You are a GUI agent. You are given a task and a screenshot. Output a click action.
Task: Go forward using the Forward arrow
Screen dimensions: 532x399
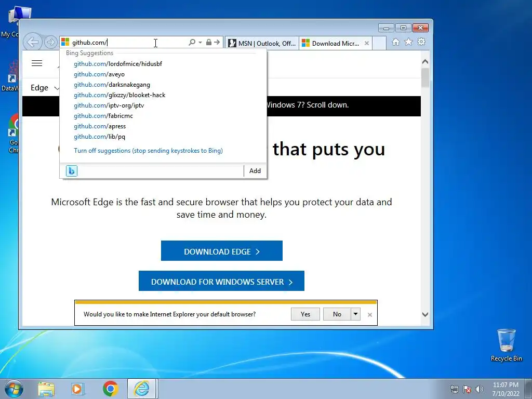[x=50, y=43]
